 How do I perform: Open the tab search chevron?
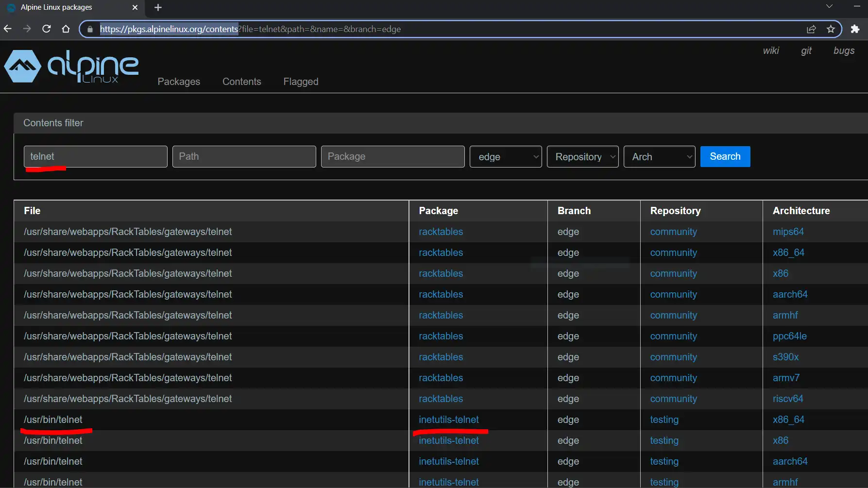829,6
